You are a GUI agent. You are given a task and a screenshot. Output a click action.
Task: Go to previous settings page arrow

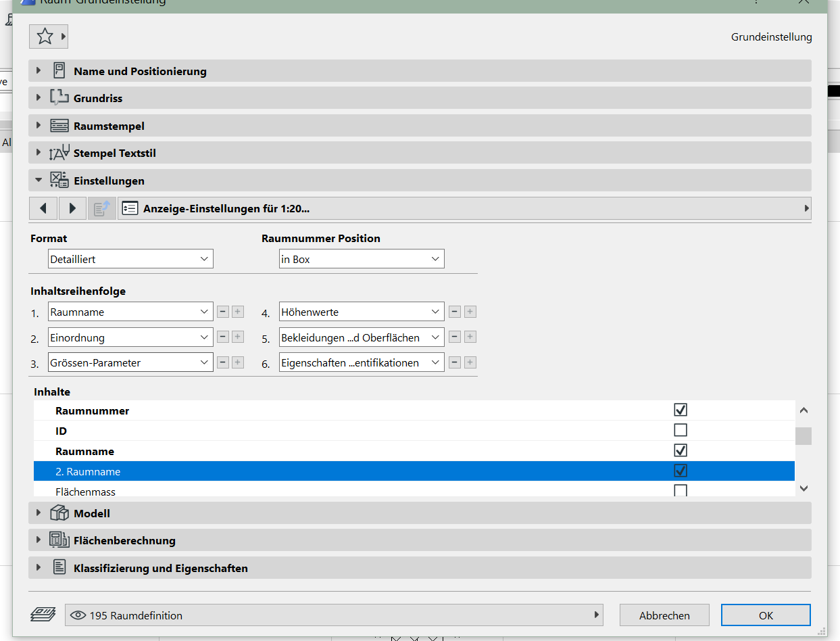point(43,209)
